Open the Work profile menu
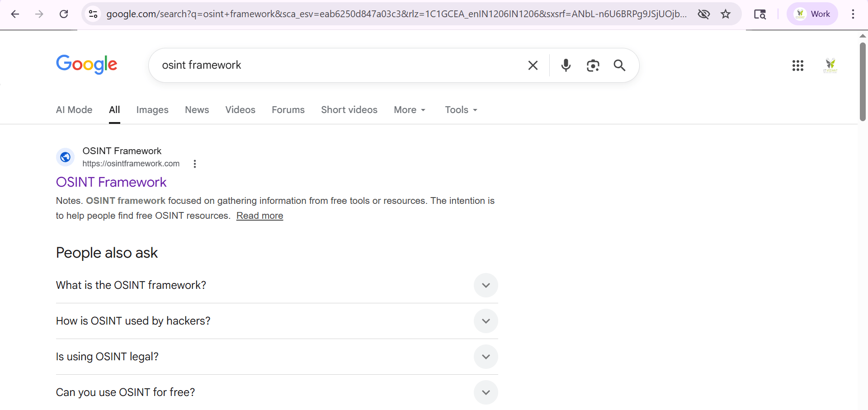The width and height of the screenshot is (868, 410). point(812,14)
